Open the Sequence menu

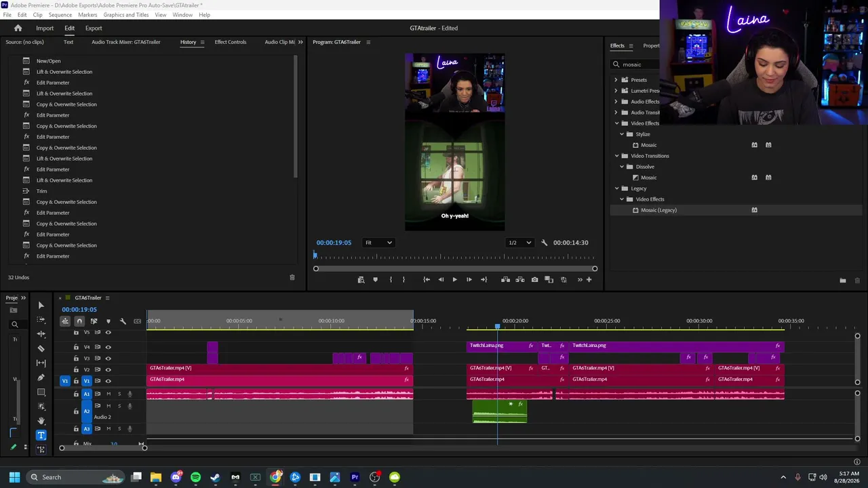(60, 15)
